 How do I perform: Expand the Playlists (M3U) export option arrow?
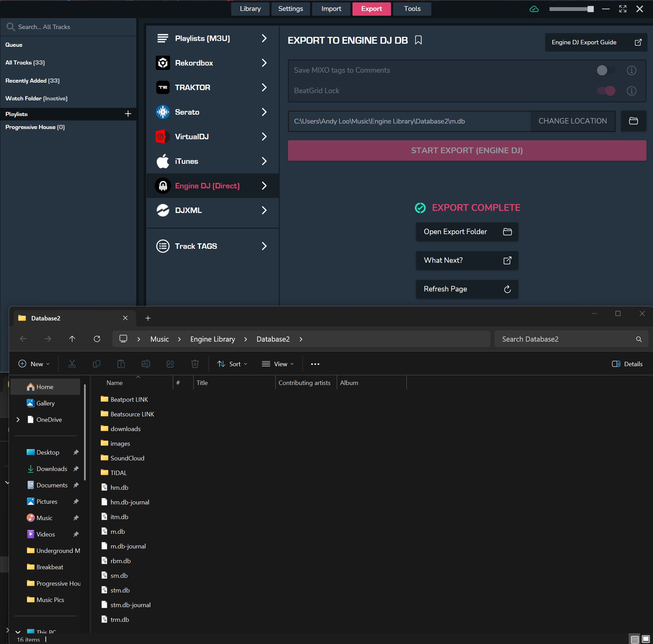[x=264, y=38]
